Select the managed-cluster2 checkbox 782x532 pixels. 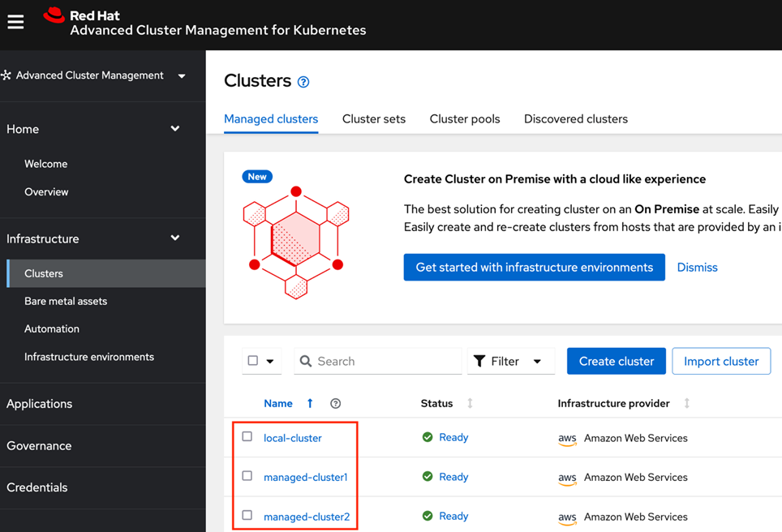coord(247,515)
